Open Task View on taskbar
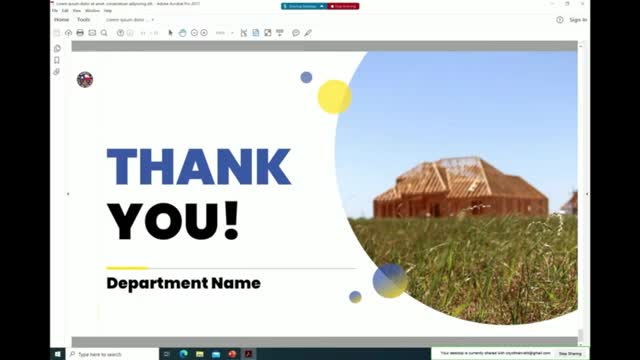 (166, 354)
